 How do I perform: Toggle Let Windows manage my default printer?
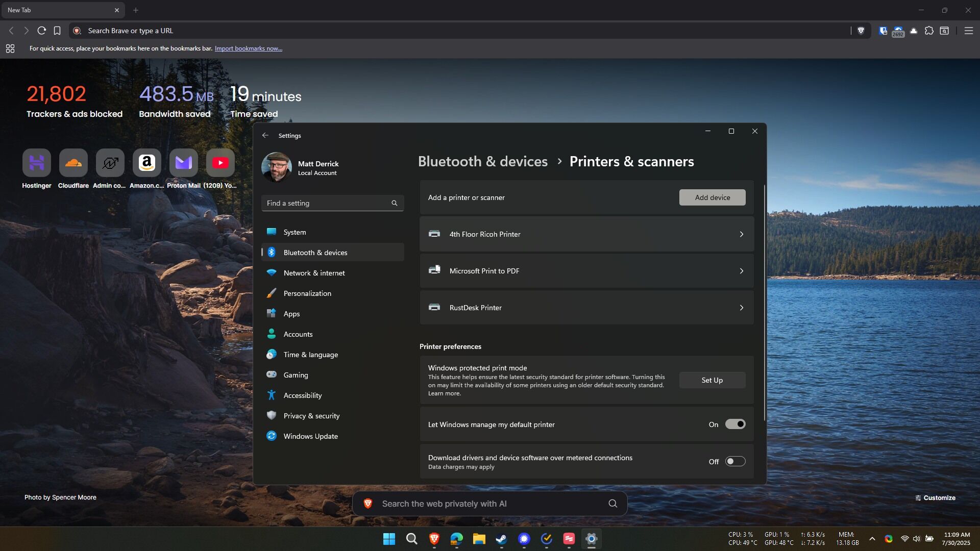pyautogui.click(x=735, y=424)
